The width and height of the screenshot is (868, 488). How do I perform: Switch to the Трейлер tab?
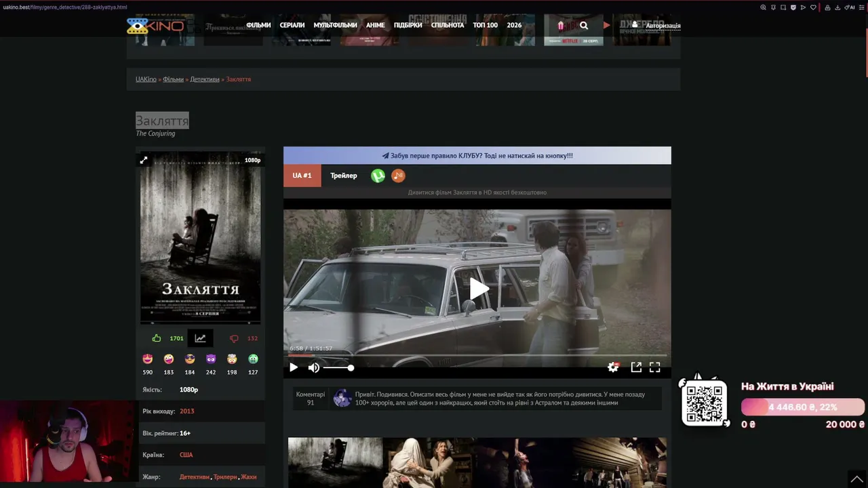tap(344, 176)
